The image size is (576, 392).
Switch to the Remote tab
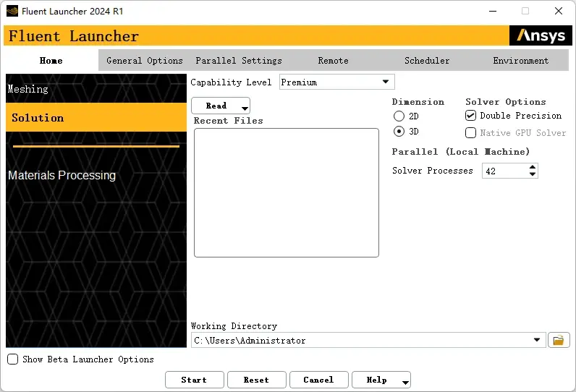tap(333, 61)
